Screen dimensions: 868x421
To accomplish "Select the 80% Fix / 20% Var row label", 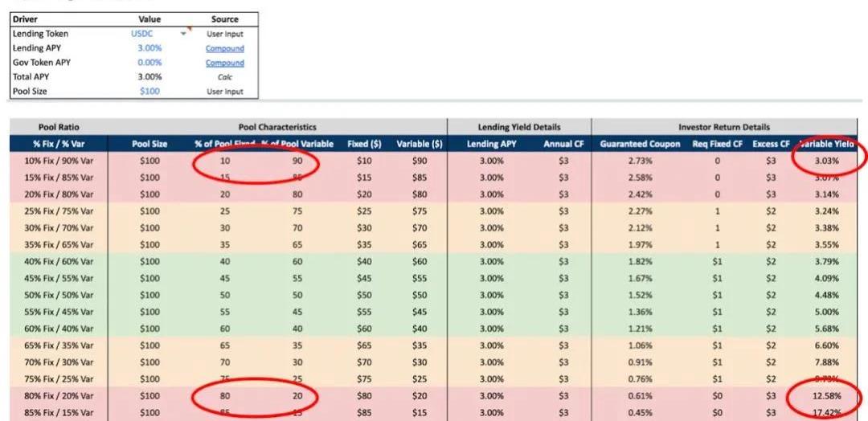I will coord(59,396).
